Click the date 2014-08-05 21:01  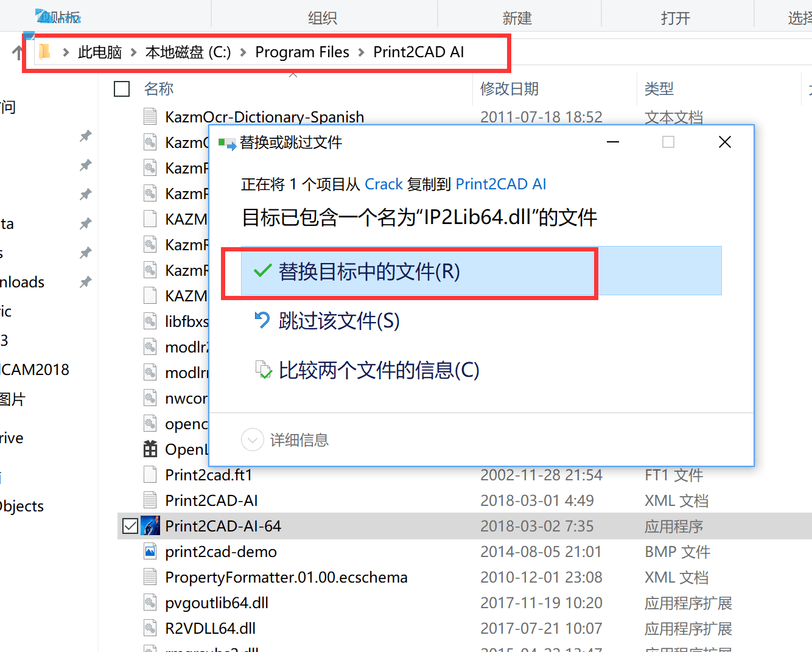tap(541, 552)
